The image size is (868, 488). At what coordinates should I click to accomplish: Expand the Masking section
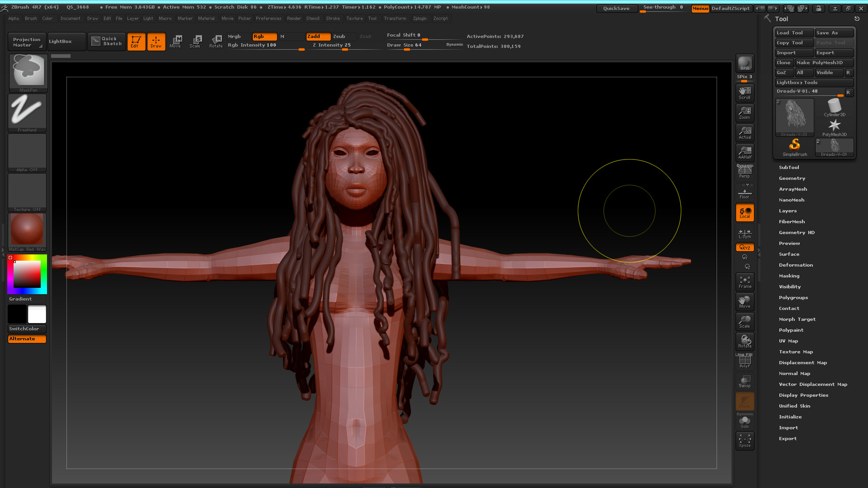(789, 276)
